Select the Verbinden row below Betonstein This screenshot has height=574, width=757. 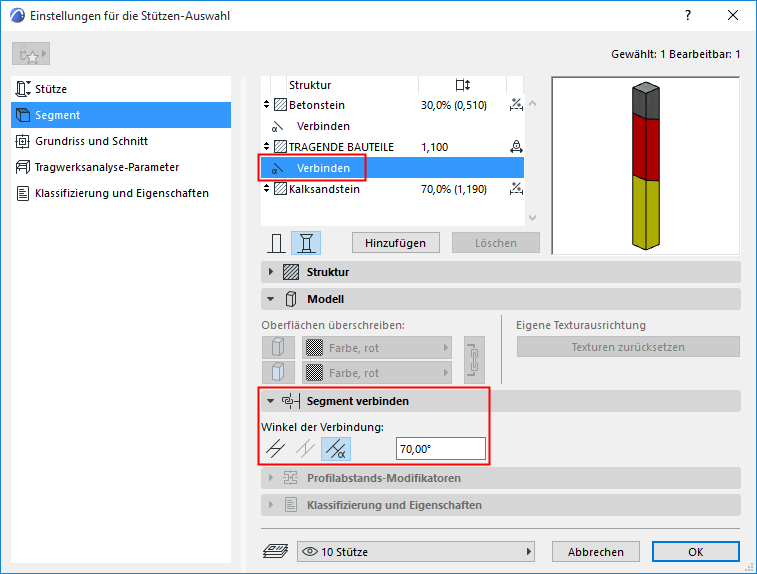click(393, 126)
